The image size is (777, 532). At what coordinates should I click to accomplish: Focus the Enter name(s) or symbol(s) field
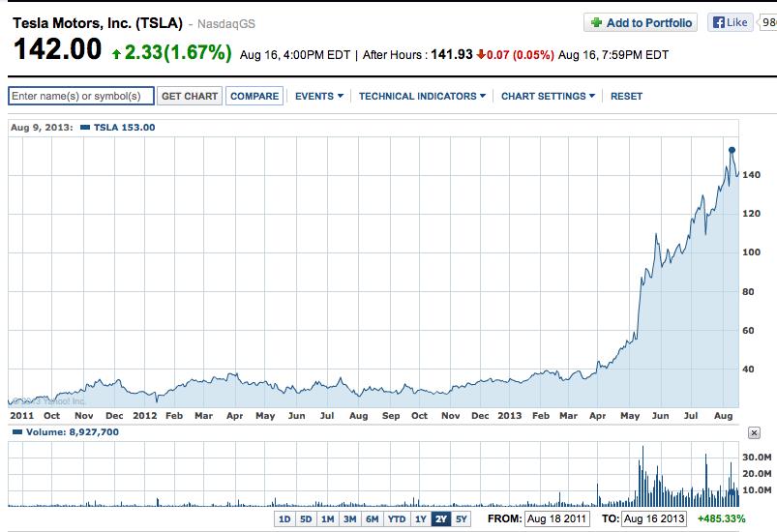point(81,96)
